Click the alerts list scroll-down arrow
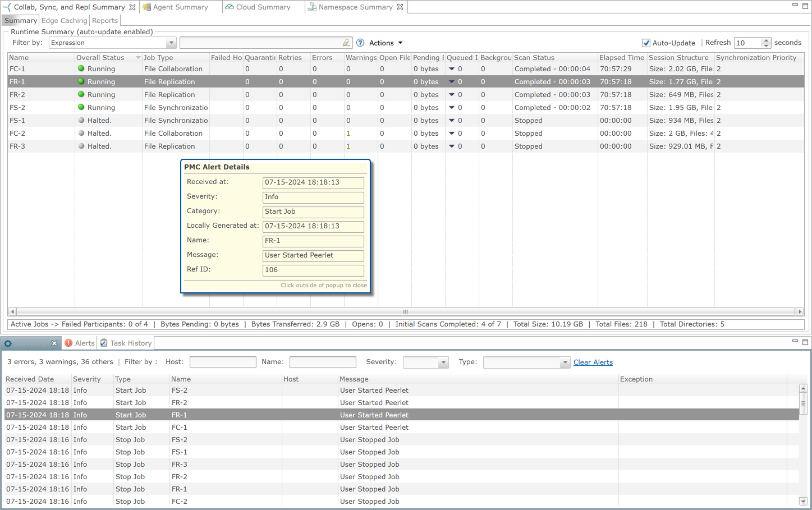 coord(803,501)
